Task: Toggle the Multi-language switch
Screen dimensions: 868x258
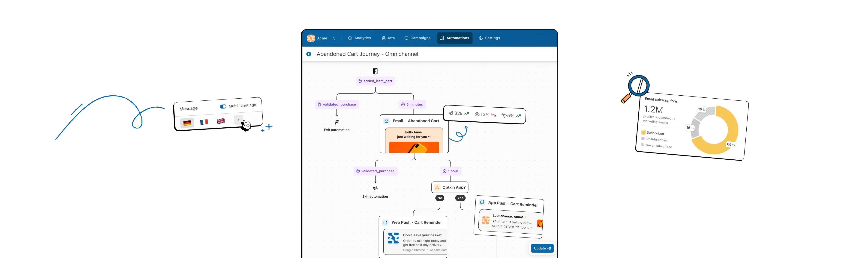Action: click(x=223, y=107)
